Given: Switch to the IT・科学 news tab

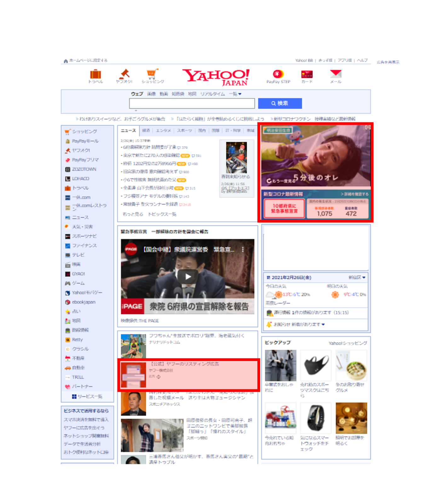Looking at the screenshot, I should (x=233, y=130).
